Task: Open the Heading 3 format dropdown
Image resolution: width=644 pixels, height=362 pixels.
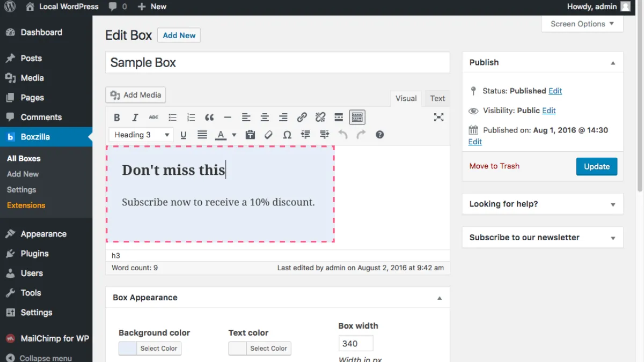Action: 141,135
